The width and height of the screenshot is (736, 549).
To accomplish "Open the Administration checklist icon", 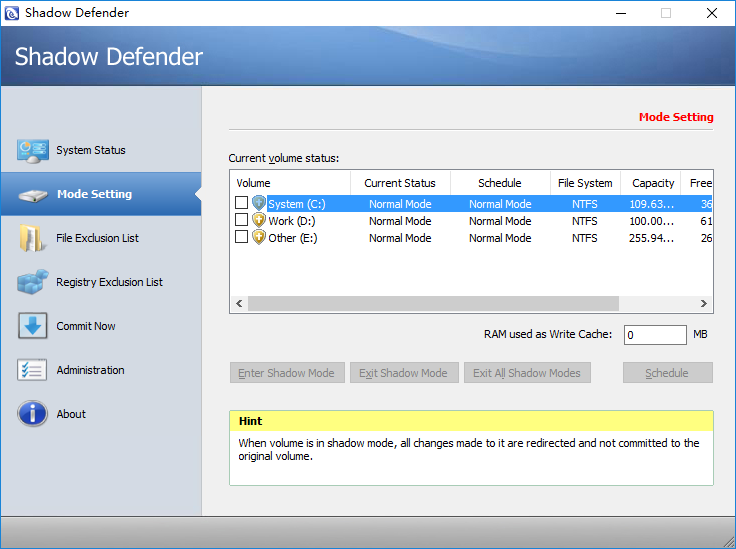I will tap(32, 370).
